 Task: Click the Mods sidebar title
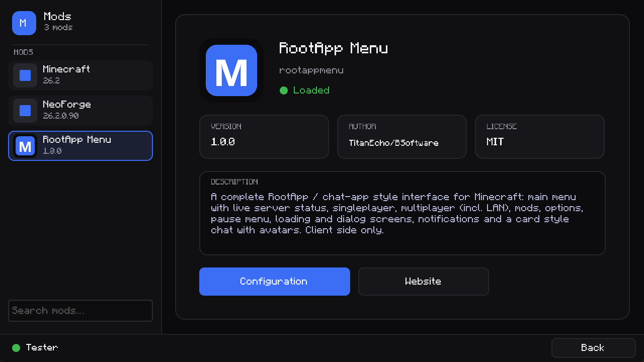[x=57, y=17]
